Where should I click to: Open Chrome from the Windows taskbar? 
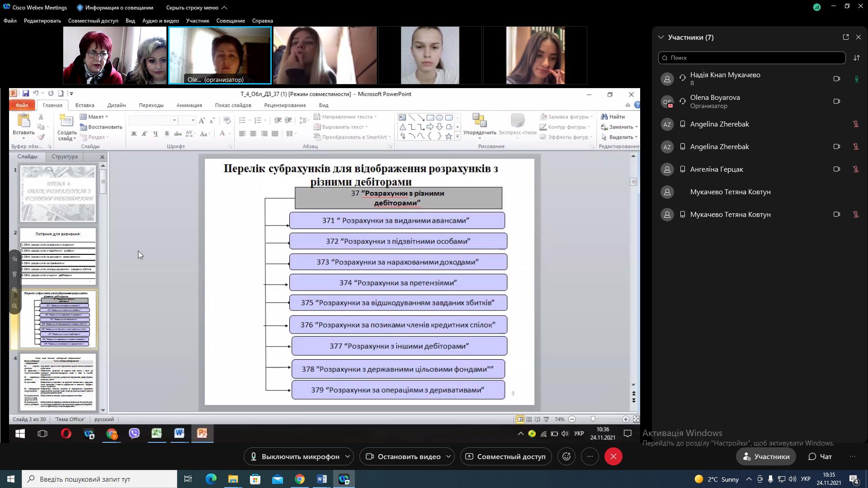(x=299, y=479)
